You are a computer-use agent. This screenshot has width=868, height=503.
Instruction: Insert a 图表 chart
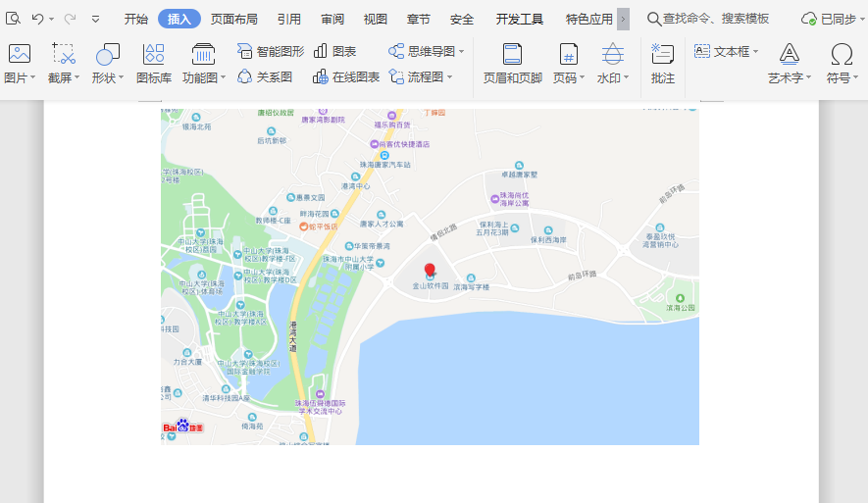click(334, 51)
